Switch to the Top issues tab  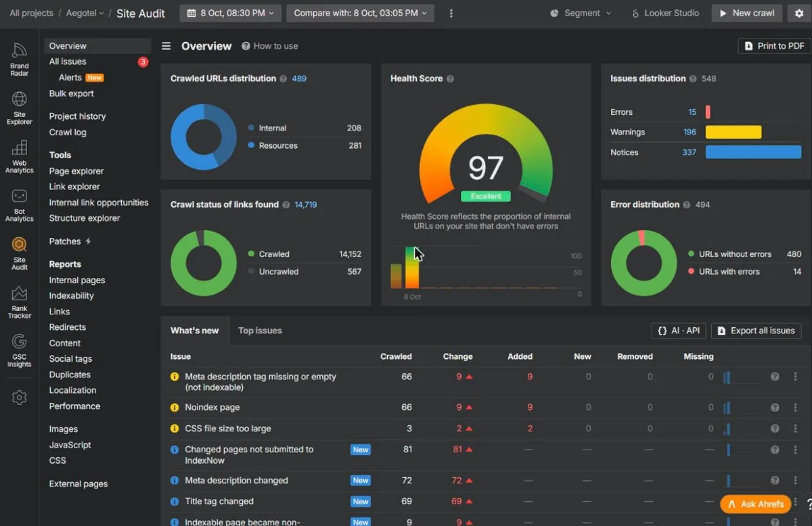coord(260,331)
